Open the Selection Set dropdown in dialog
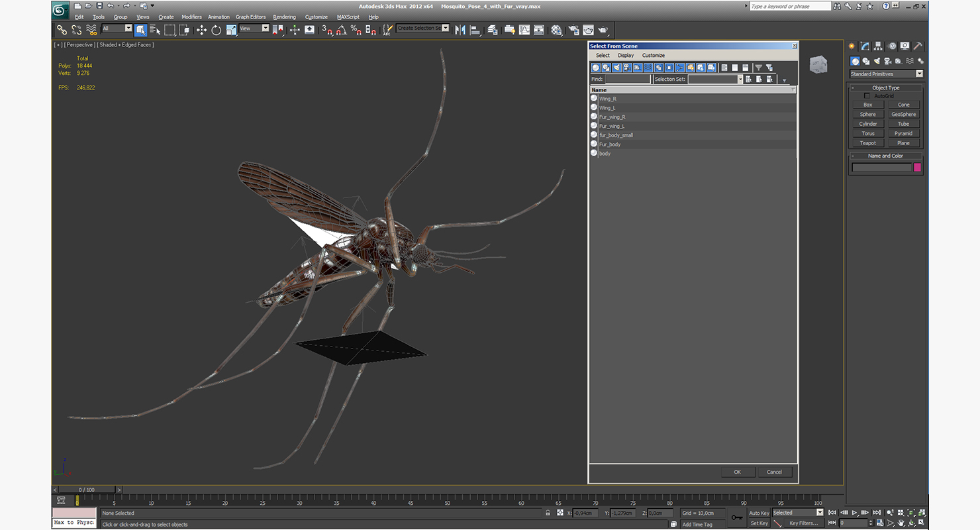The width and height of the screenshot is (980, 530). (740, 79)
